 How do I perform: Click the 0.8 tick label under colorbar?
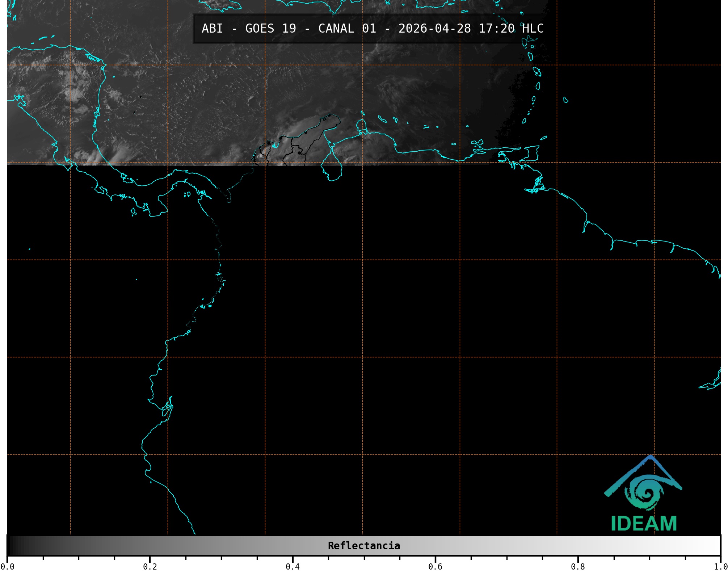point(578,567)
